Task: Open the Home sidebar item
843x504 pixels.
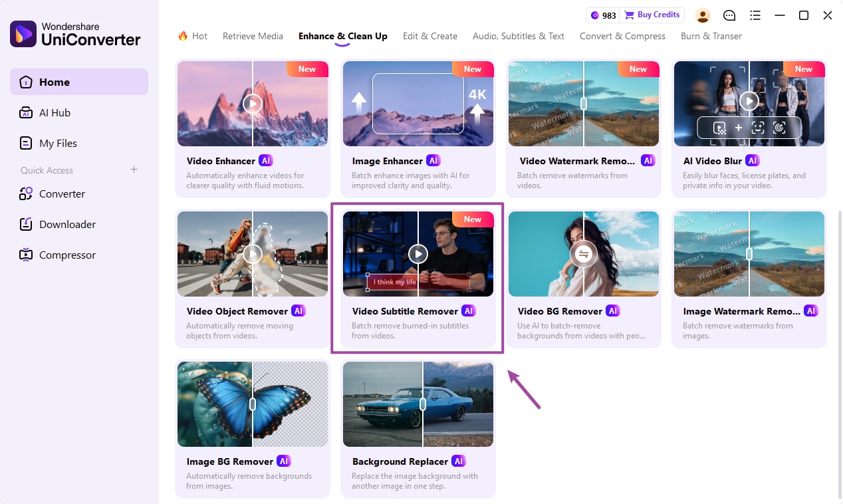Action: (x=78, y=82)
